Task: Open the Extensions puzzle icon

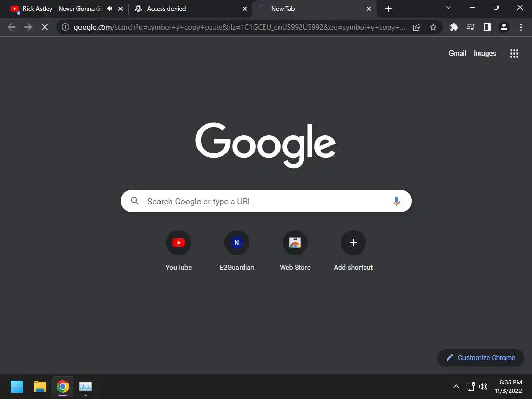Action: click(454, 27)
